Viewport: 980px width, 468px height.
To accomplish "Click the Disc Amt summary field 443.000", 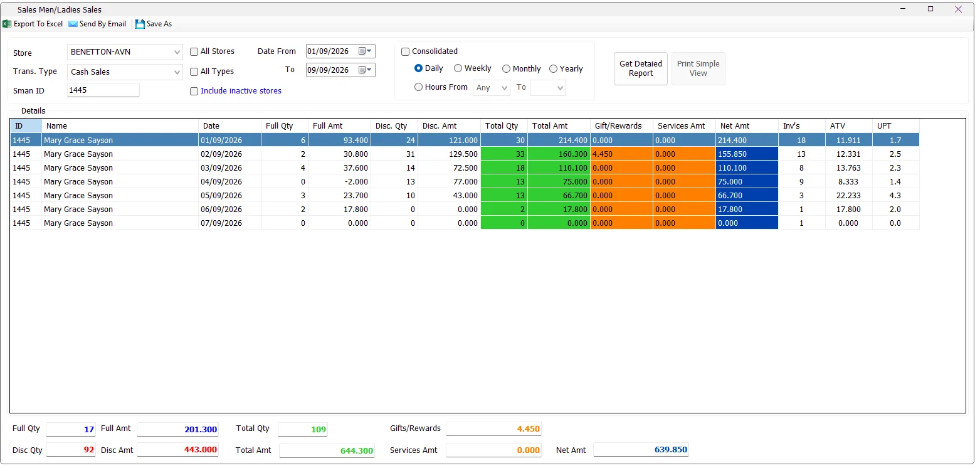I will [x=178, y=450].
